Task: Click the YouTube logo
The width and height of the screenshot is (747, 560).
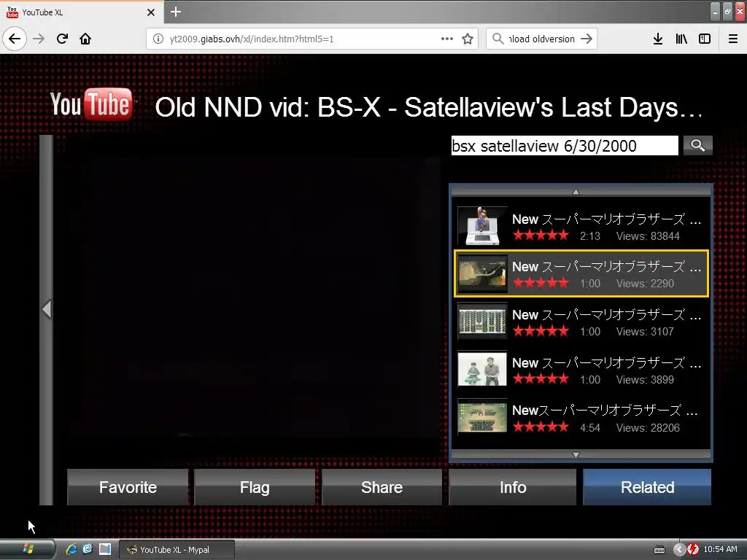Action: pyautogui.click(x=91, y=104)
